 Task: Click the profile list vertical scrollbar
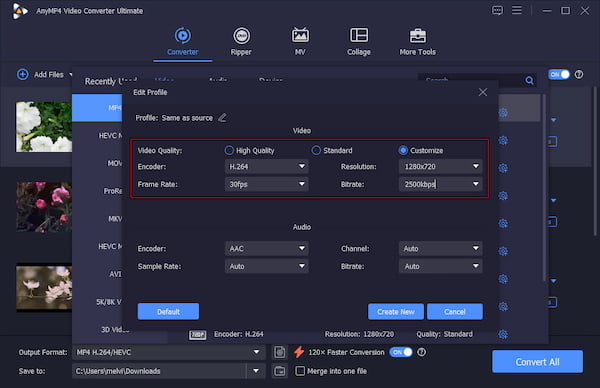(x=544, y=187)
